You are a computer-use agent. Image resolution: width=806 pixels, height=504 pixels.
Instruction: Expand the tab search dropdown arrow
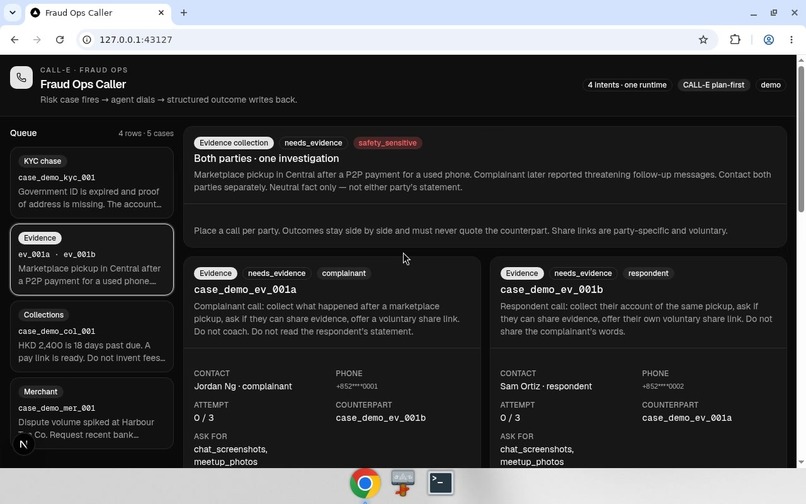tap(12, 12)
